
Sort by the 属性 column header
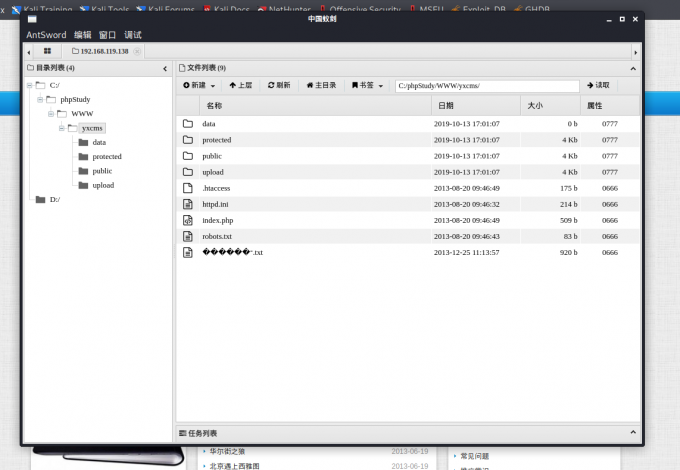point(610,106)
